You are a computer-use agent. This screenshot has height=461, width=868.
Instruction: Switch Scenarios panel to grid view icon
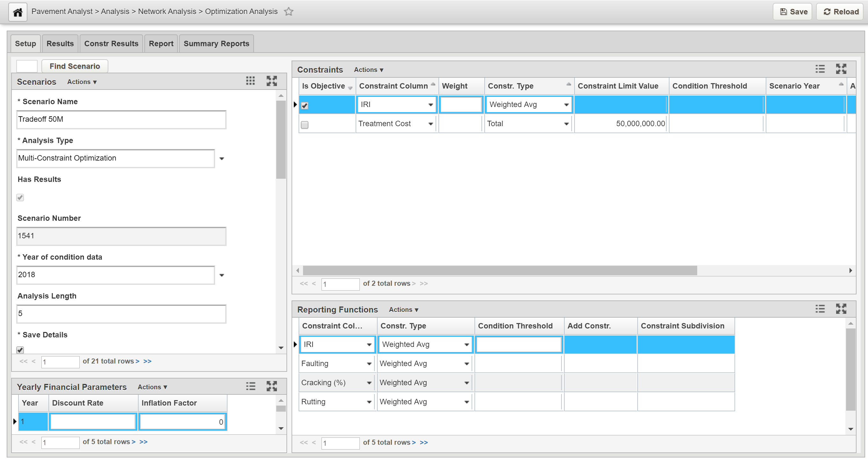(250, 81)
